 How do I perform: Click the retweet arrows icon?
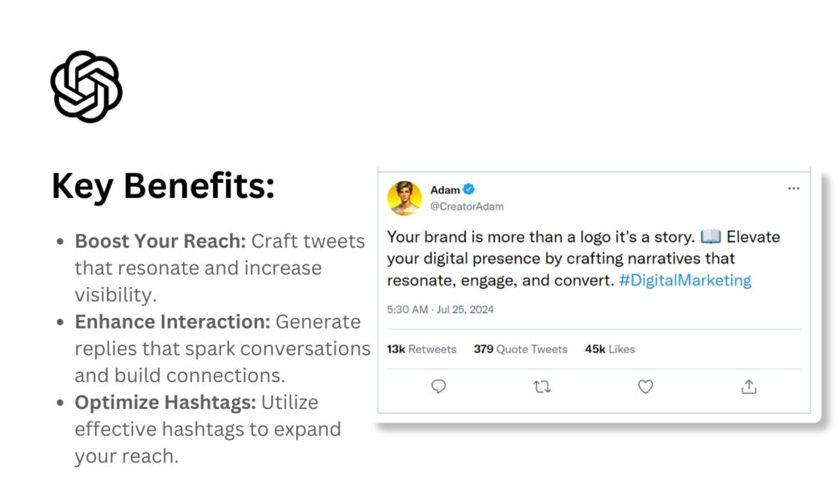[x=542, y=386]
